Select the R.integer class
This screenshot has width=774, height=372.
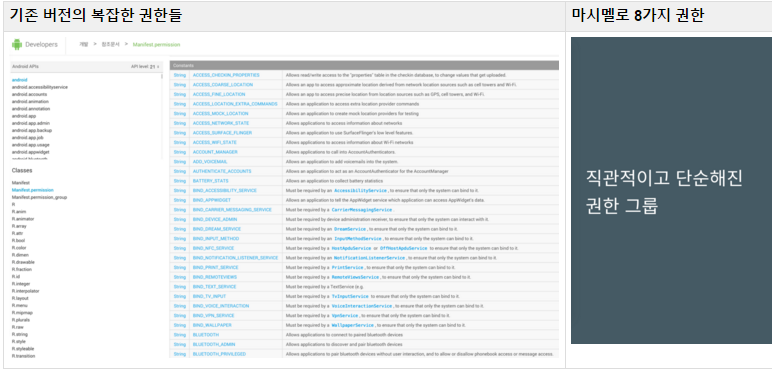[21, 284]
